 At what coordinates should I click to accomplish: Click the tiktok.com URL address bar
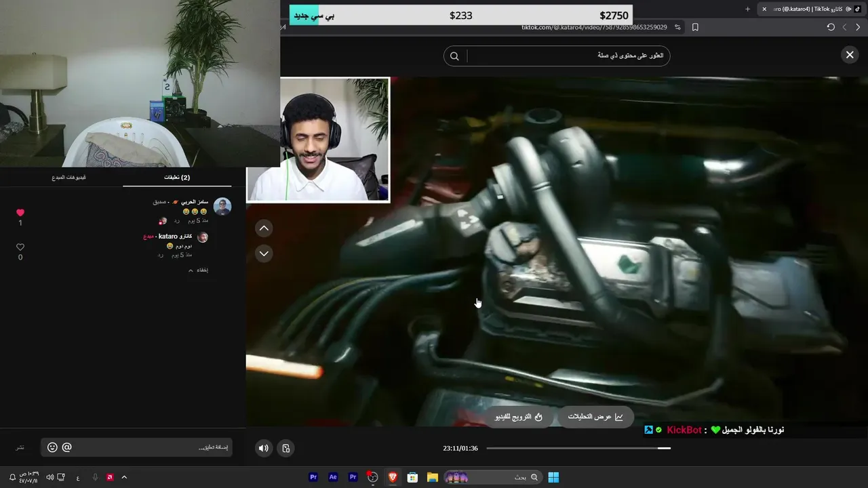pos(594,27)
